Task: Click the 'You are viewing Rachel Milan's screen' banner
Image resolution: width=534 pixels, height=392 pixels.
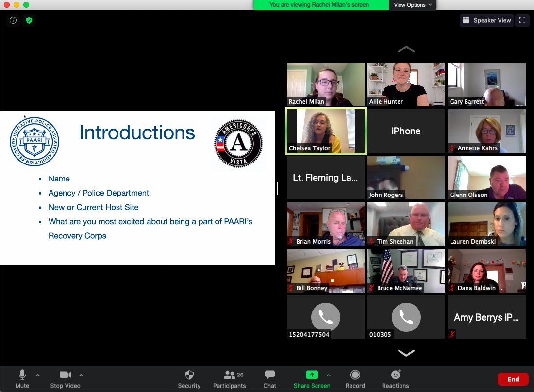Action: [x=319, y=5]
